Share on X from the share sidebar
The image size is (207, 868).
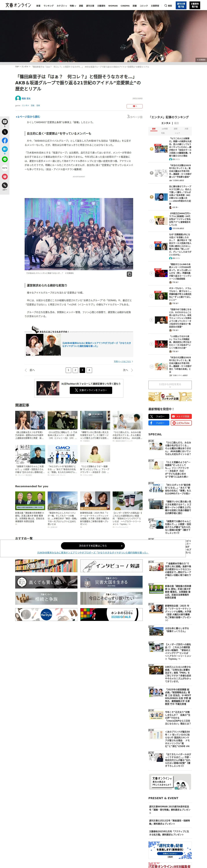[x=5, y=132]
